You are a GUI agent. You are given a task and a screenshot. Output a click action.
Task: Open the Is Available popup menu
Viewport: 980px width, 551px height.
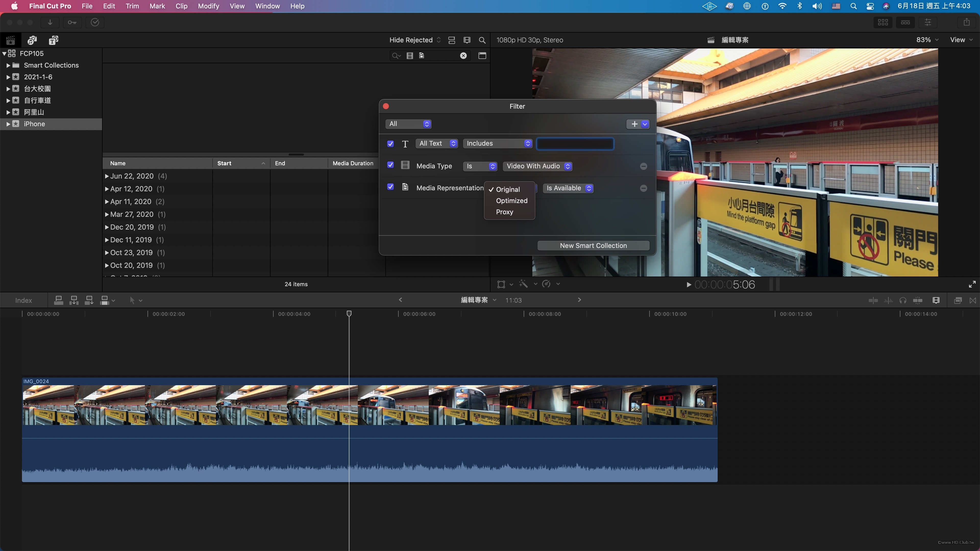pyautogui.click(x=568, y=188)
